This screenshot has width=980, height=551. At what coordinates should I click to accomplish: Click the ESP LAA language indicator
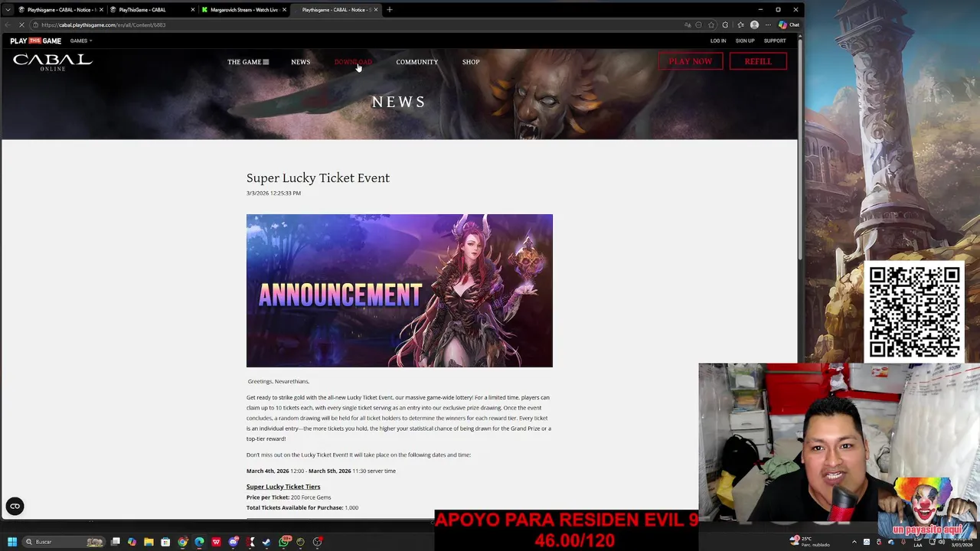(x=918, y=542)
